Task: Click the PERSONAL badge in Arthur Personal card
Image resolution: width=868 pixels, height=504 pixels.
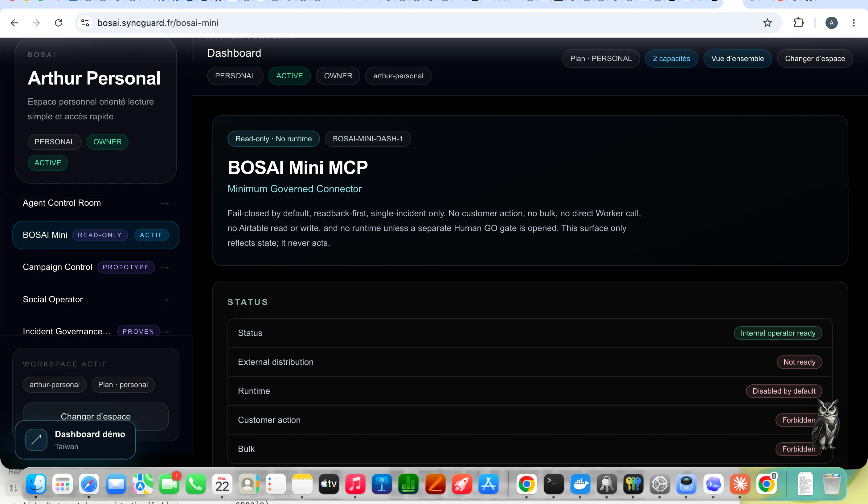Action: click(55, 142)
